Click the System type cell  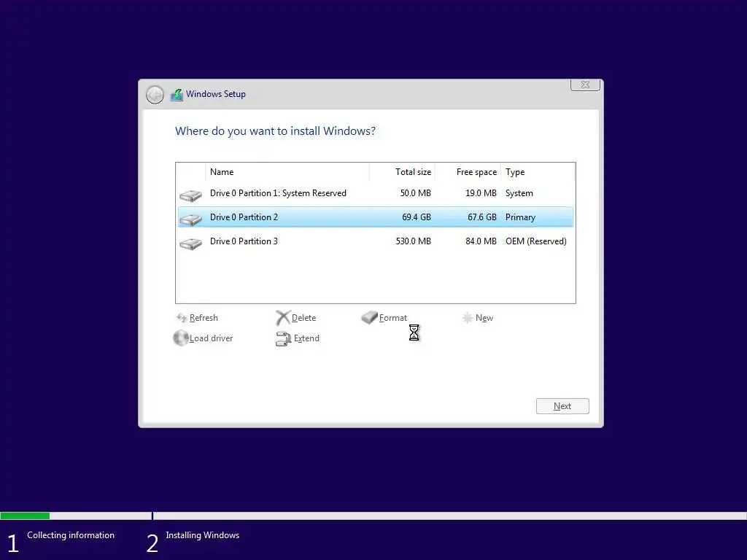(519, 193)
